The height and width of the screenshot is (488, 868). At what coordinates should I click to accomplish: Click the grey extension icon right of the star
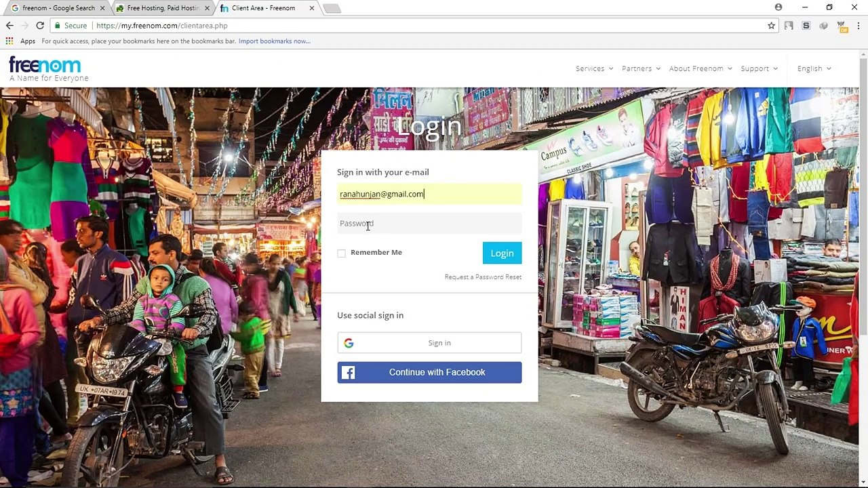click(x=789, y=26)
